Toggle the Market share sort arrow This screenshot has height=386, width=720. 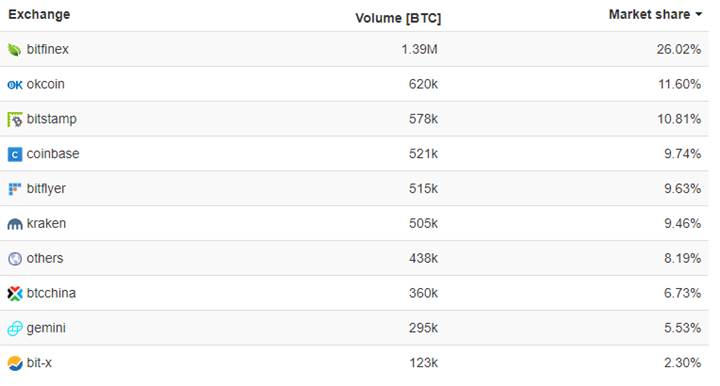coord(698,14)
